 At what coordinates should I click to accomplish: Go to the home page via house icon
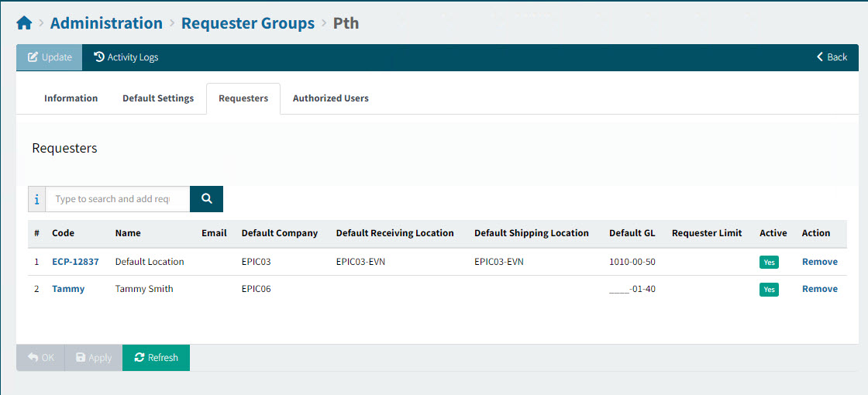(24, 23)
